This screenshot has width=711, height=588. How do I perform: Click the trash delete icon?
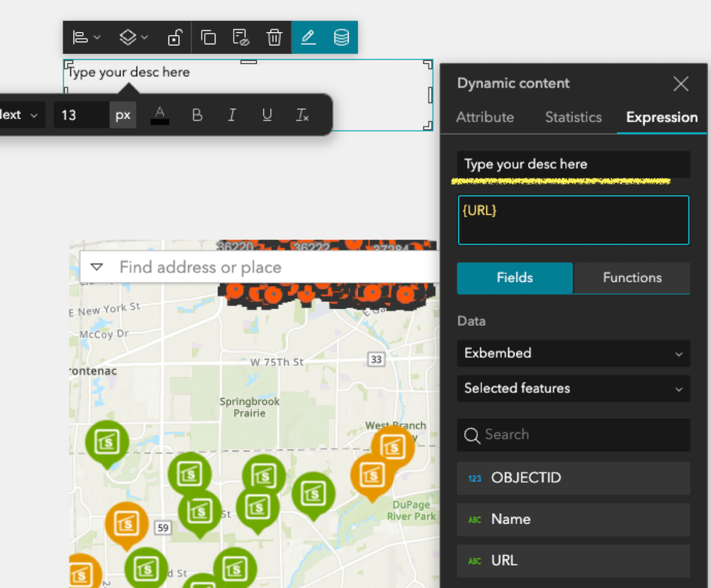tap(274, 37)
